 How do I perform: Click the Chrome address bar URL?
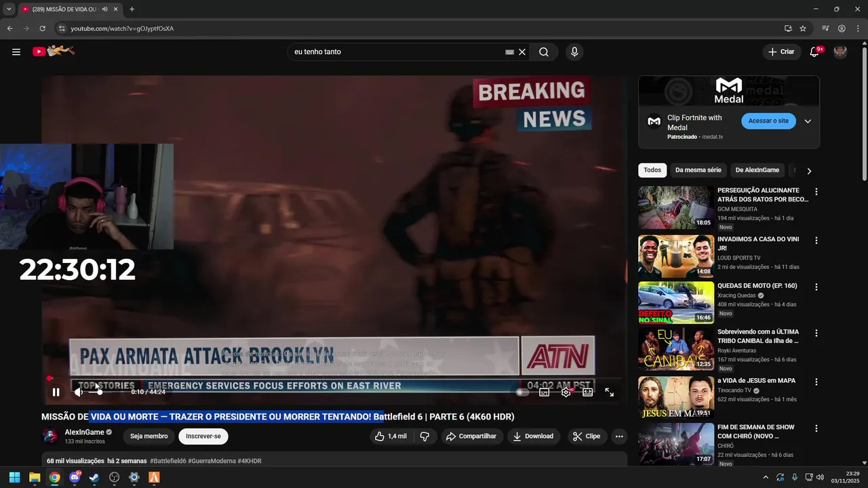[x=122, y=28]
